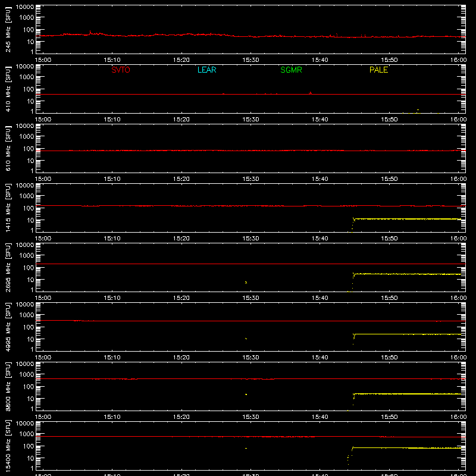The height and width of the screenshot is (476, 476).
Task: Select the 4995 MHz [SFU] axis title
Action: coord(8,327)
